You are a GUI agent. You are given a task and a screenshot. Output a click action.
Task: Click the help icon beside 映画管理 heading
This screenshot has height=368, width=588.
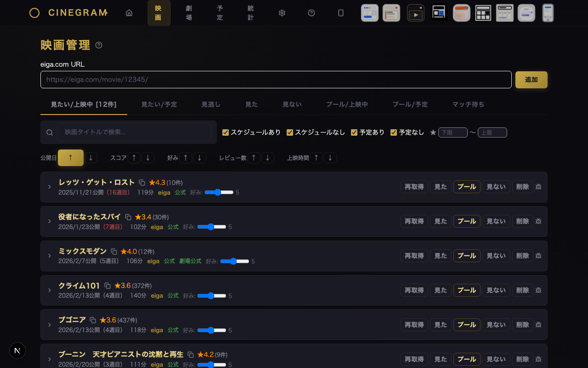tap(99, 45)
